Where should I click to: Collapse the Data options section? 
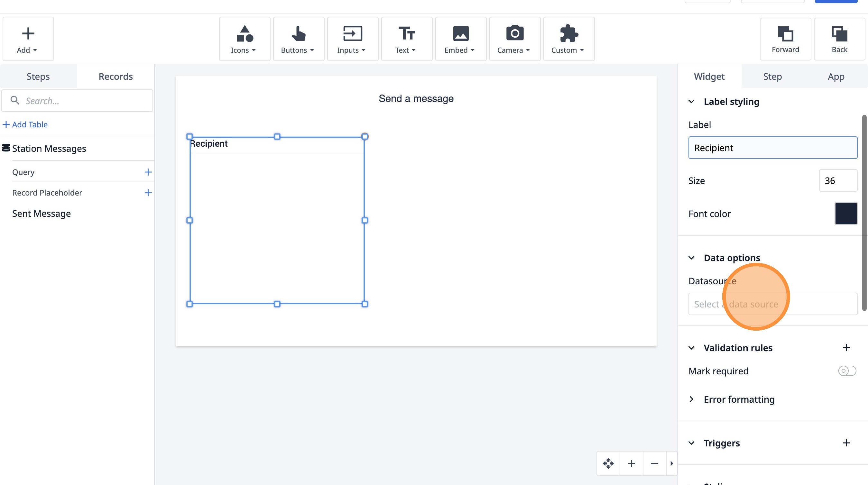click(691, 258)
